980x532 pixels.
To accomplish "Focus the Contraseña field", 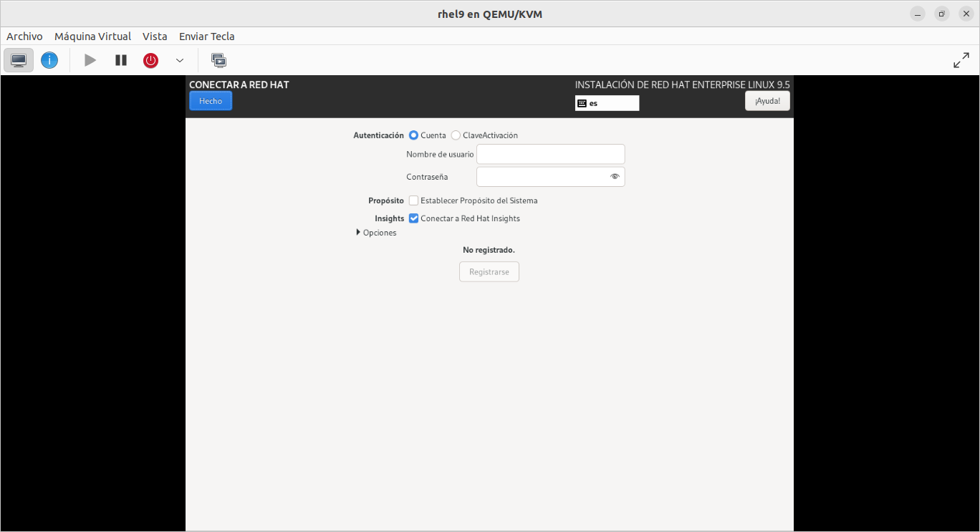I will [x=551, y=177].
